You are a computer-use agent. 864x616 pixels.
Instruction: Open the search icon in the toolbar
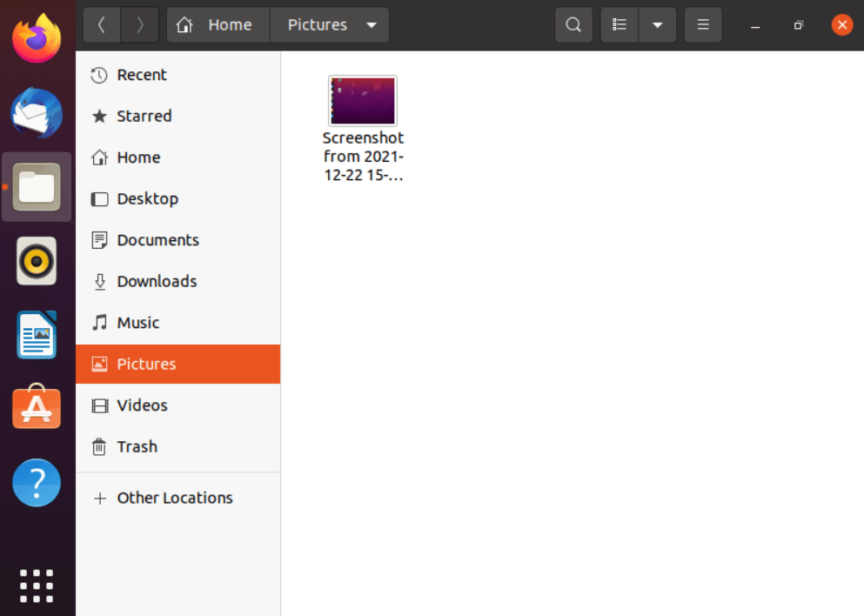573,24
